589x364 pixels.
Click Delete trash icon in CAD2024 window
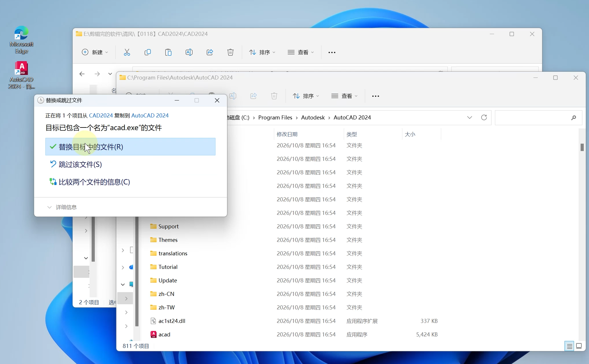(x=230, y=52)
